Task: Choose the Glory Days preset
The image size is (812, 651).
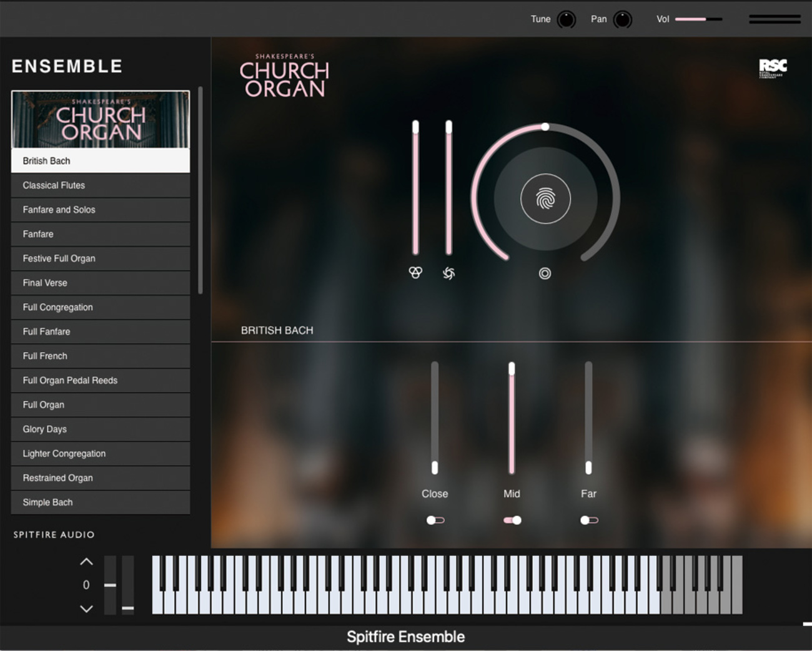Action: [x=101, y=429]
